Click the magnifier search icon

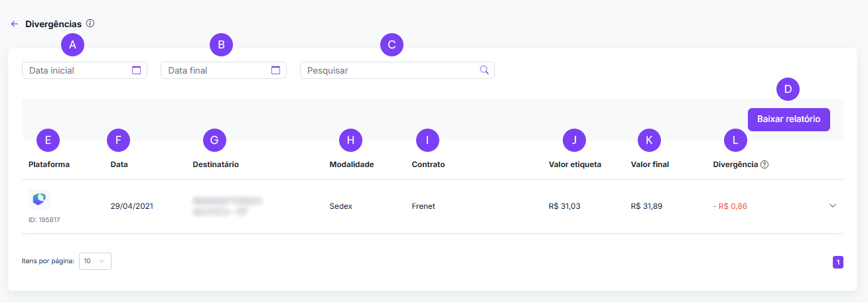pyautogui.click(x=484, y=70)
